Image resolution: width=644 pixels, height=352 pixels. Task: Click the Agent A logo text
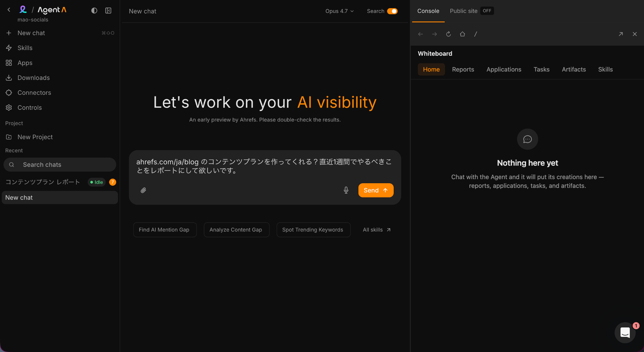click(x=52, y=10)
